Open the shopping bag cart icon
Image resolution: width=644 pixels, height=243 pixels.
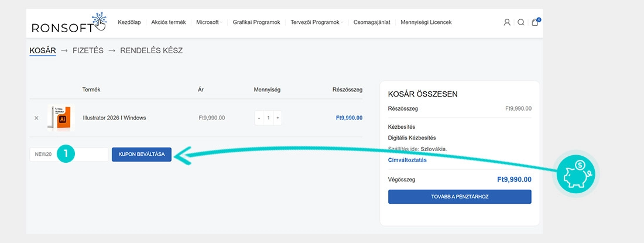click(535, 22)
